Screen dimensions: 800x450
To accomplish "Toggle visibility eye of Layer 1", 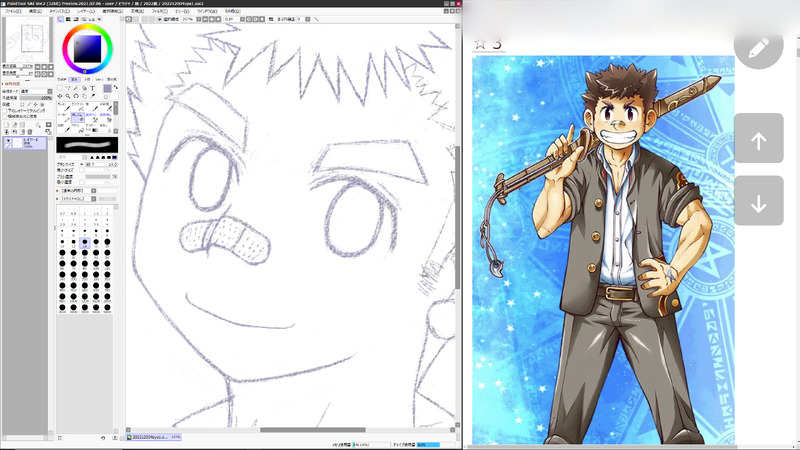I will [x=8, y=140].
